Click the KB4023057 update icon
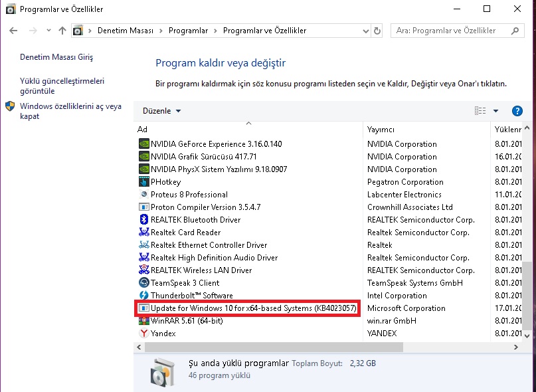Image resolution: width=536 pixels, height=392 pixels. pyautogui.click(x=144, y=308)
